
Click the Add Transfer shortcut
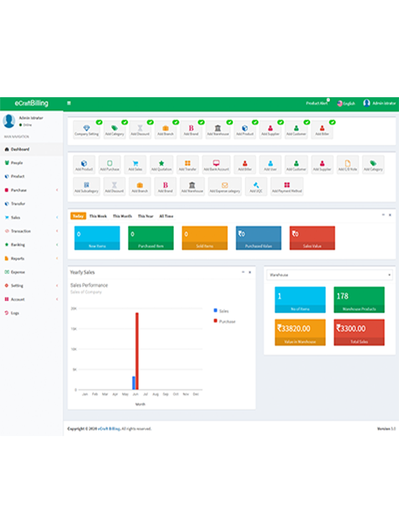[188, 165]
